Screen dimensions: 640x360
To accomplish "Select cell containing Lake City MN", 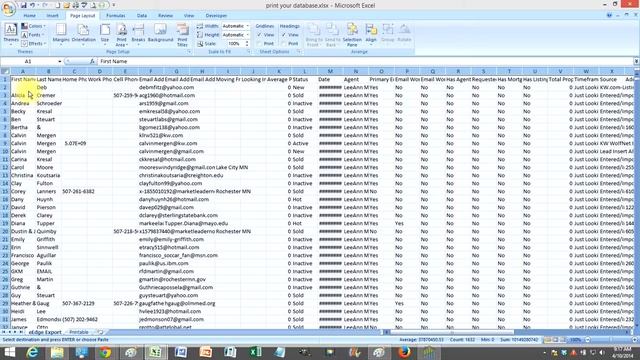I will (228, 167).
